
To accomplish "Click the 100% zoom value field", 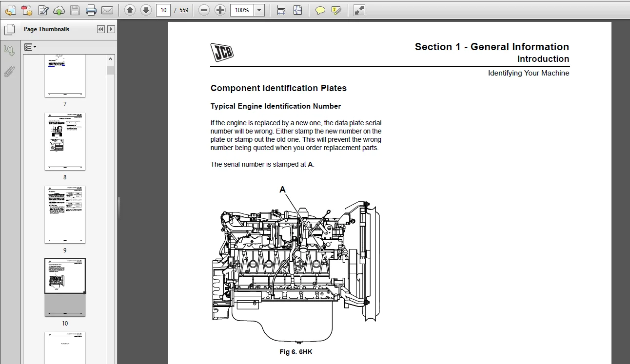I will pos(242,10).
